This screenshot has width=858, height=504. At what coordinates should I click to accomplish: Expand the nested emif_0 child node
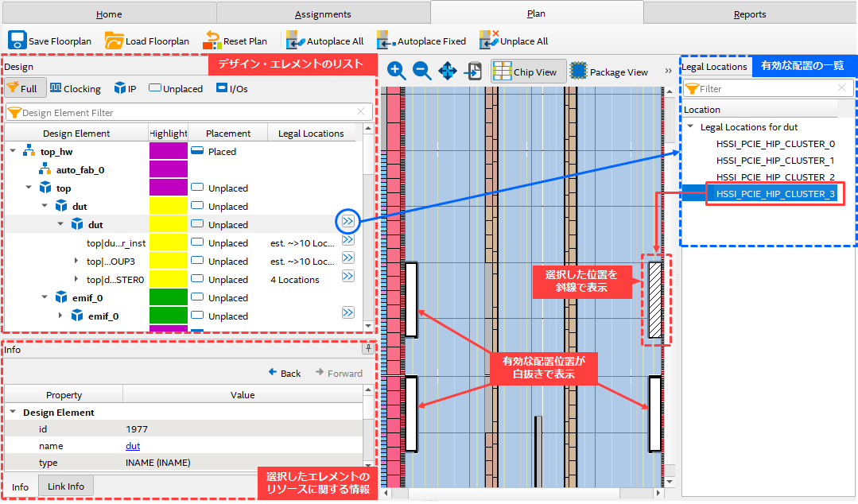pyautogui.click(x=60, y=316)
